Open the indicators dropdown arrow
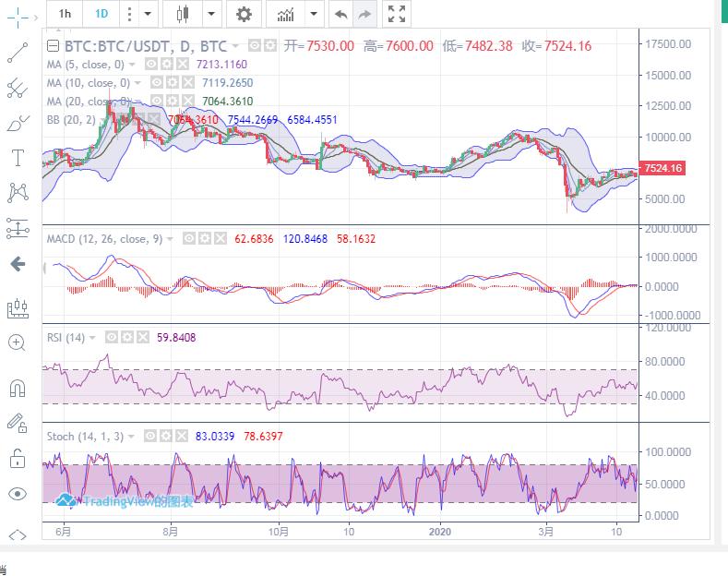The image size is (728, 576). pyautogui.click(x=314, y=14)
